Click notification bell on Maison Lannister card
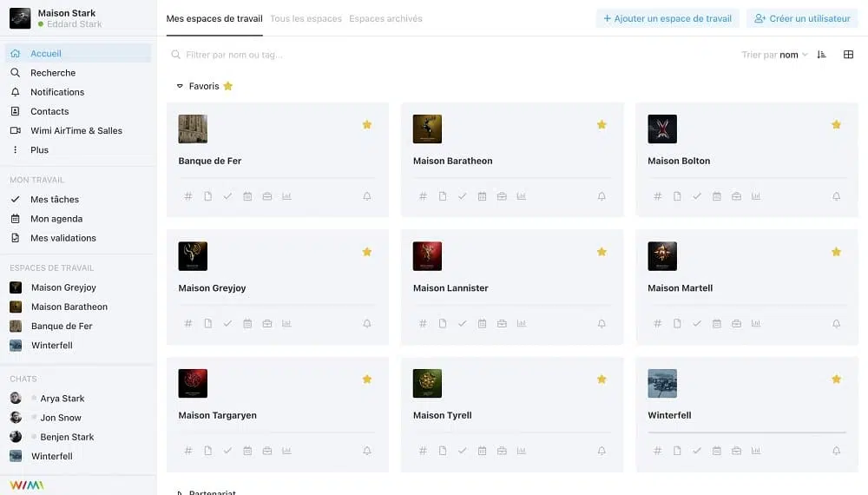The image size is (868, 495). [602, 323]
